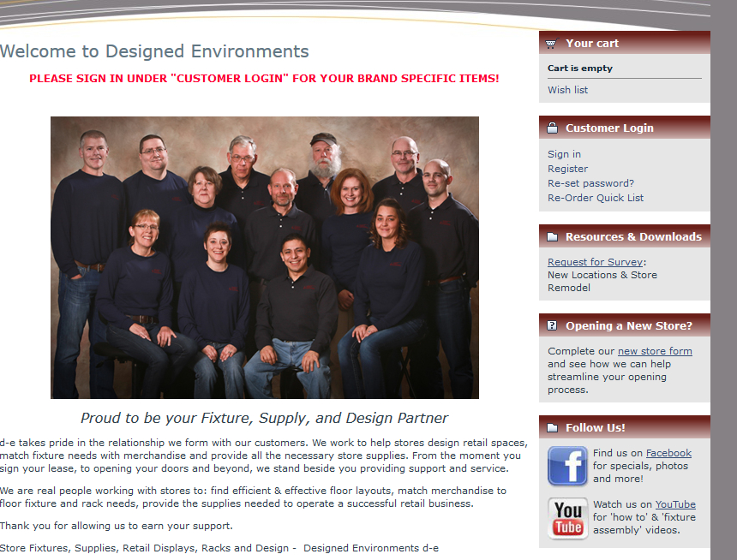
Task: Click the Welcome to Designed Environments heading
Action: 154,51
